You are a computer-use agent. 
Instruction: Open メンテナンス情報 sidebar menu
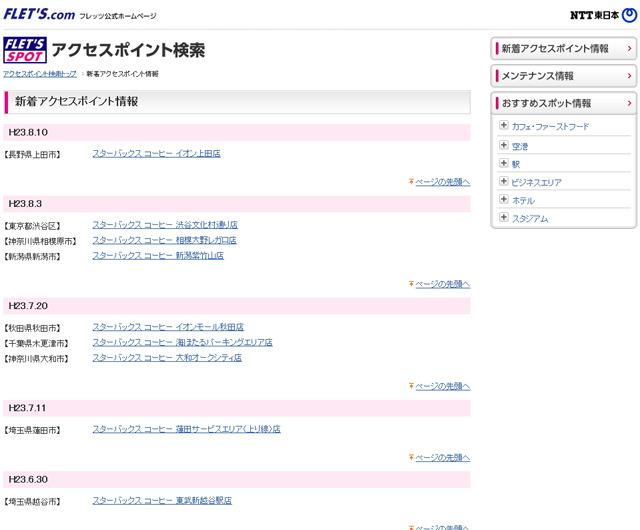point(563,76)
